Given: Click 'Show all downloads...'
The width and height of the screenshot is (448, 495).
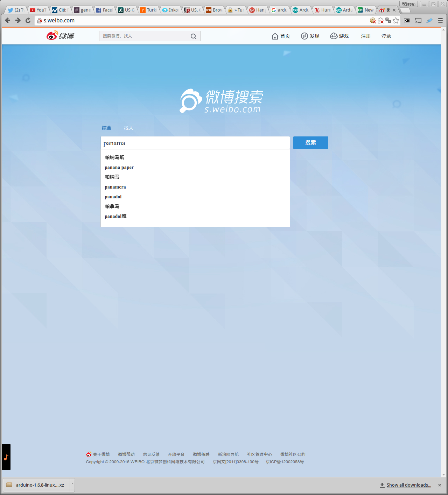Looking at the screenshot, I should pos(409,485).
